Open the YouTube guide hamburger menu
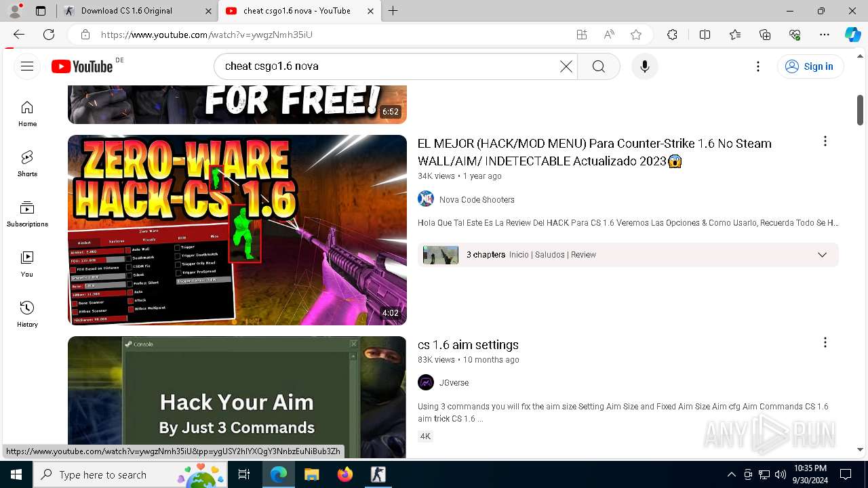 click(27, 66)
